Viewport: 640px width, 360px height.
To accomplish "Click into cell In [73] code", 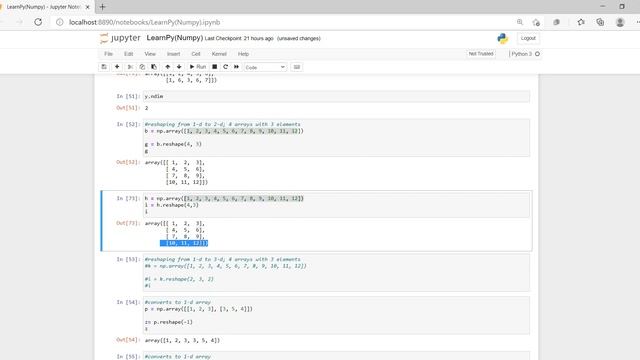I will click(336, 205).
